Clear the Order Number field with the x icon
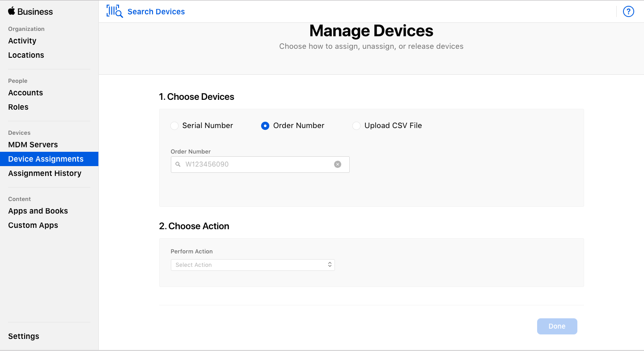This screenshot has width=644, height=351. 338,164
